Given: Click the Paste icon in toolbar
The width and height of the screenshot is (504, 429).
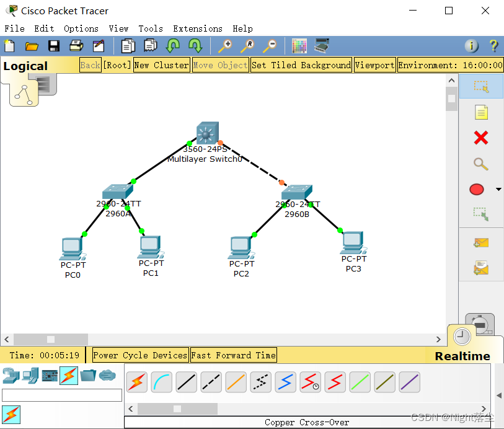Looking at the screenshot, I should click(x=150, y=46).
